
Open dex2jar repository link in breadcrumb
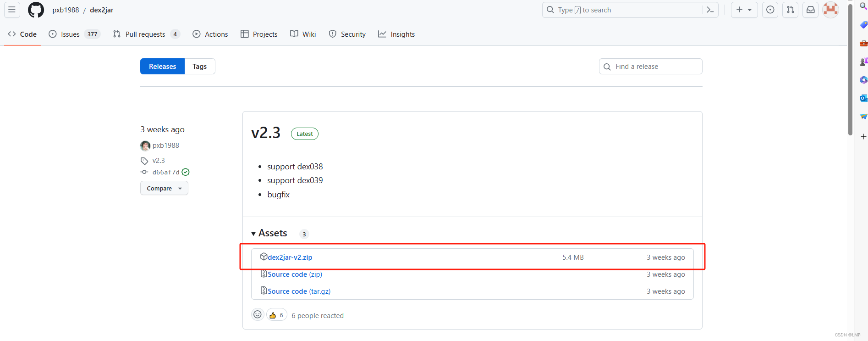102,10
